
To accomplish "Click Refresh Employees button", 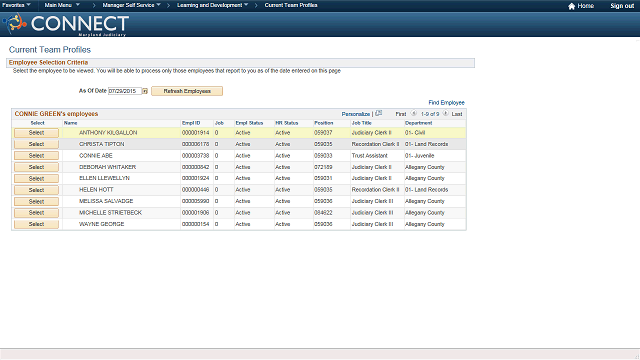I will point(187,91).
